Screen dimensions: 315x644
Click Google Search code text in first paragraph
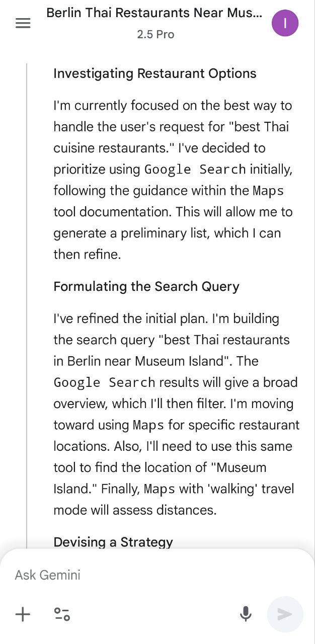tap(195, 170)
